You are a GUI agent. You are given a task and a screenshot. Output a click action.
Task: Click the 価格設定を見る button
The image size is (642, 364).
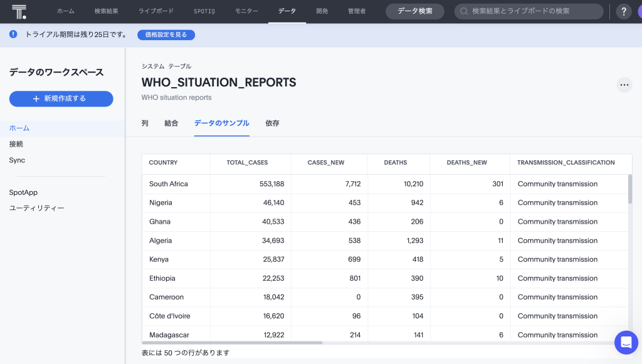[166, 35]
